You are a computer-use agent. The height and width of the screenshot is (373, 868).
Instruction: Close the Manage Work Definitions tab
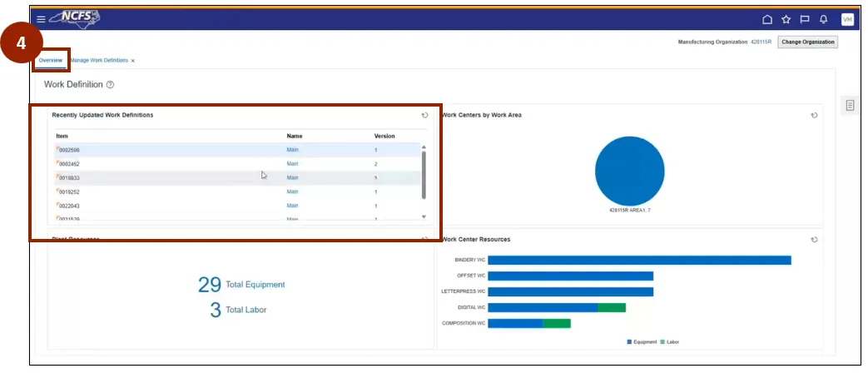pyautogui.click(x=133, y=60)
